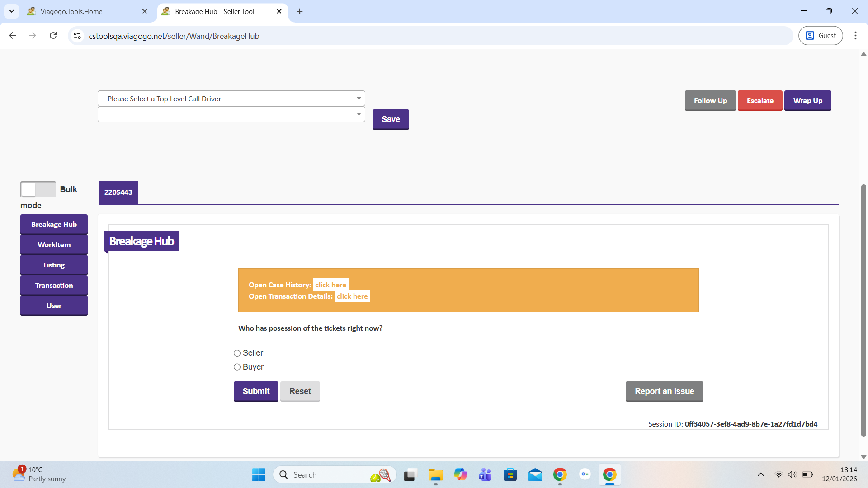
Task: Open File Explorer from the taskbar
Action: point(435,475)
